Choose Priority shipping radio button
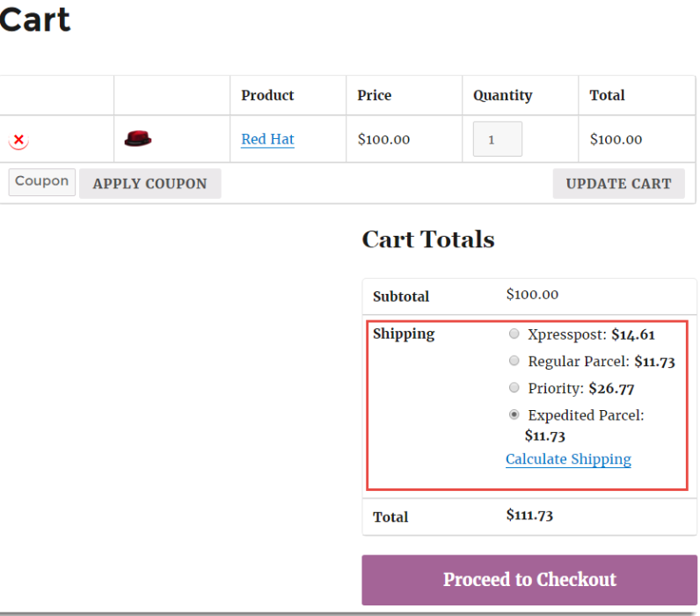The height and width of the screenshot is (616, 700). [514, 388]
